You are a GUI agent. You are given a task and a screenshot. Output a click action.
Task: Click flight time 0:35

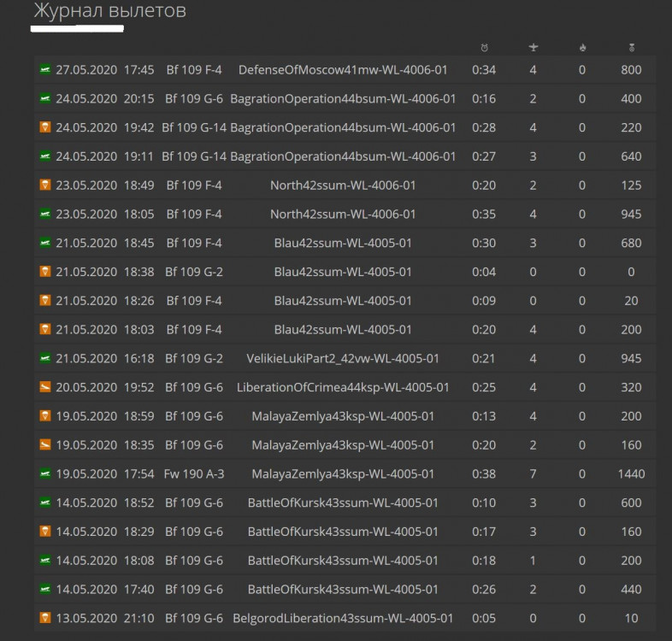484,214
